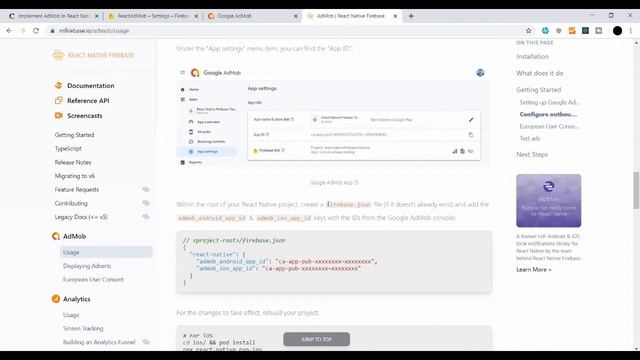
Task: Open Chrome's three-dot menu
Action: click(x=631, y=31)
